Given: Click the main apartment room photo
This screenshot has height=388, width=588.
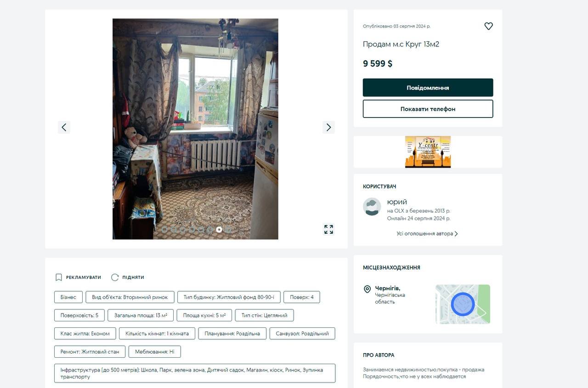Looking at the screenshot, I should pyautogui.click(x=195, y=129).
